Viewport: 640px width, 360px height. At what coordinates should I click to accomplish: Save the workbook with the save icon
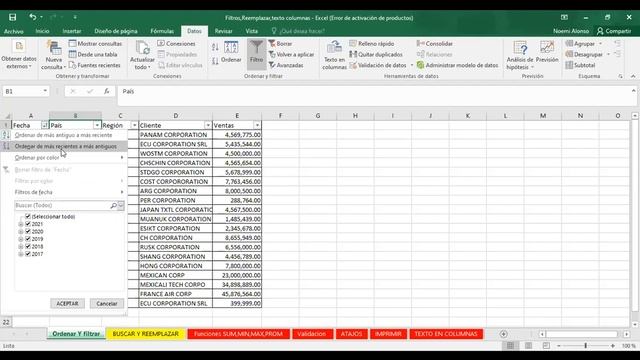[13, 17]
